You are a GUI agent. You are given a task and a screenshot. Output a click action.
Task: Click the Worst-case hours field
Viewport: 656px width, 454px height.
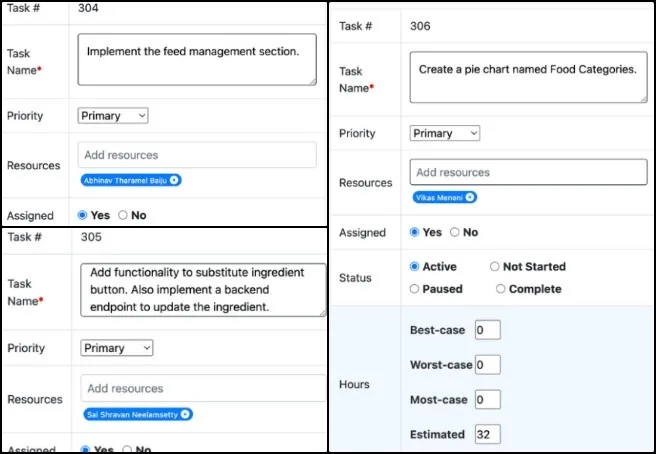487,365
